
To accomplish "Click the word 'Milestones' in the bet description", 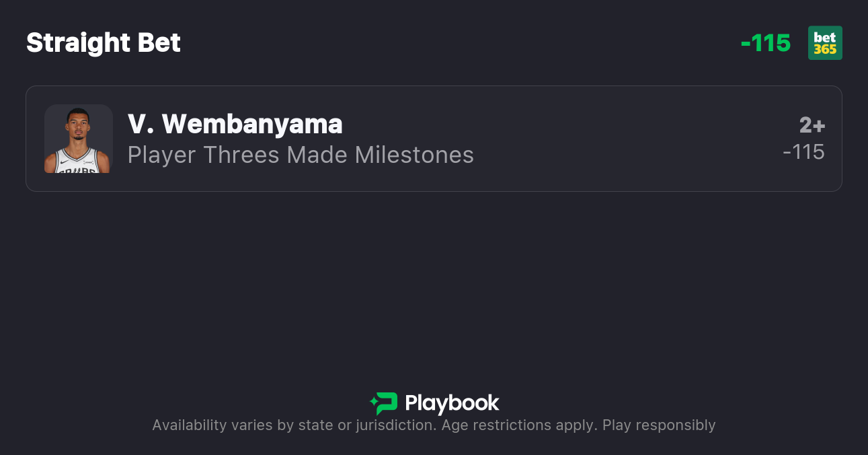I will (414, 155).
